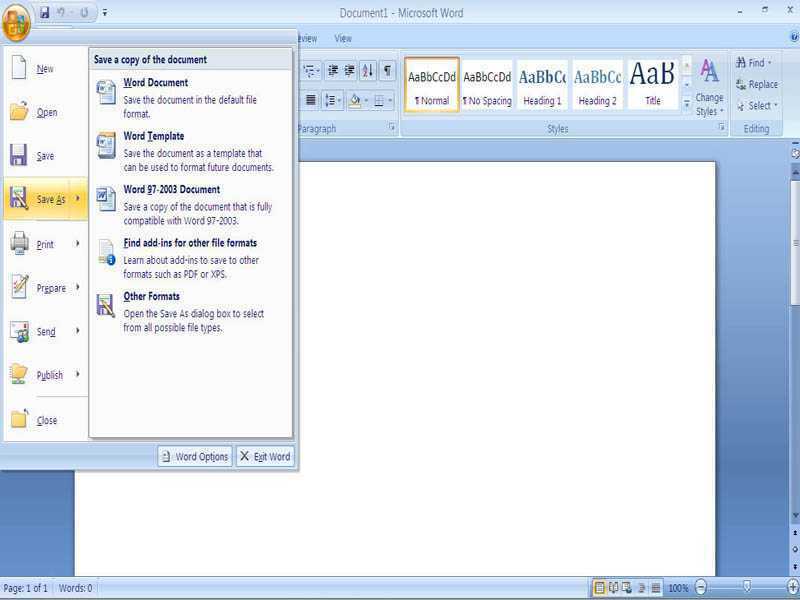The width and height of the screenshot is (800, 600).
Task: Click the Show/Hide paragraph marks icon
Action: 387,70
